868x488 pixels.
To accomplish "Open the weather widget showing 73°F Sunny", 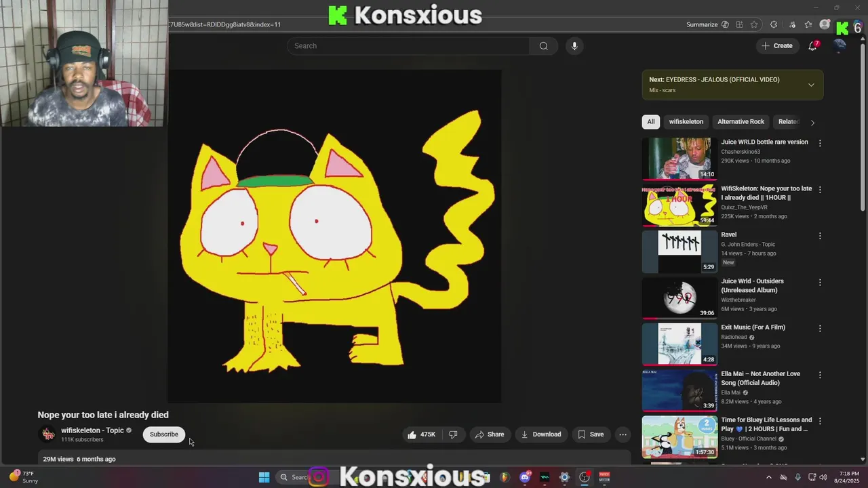I will click(23, 477).
